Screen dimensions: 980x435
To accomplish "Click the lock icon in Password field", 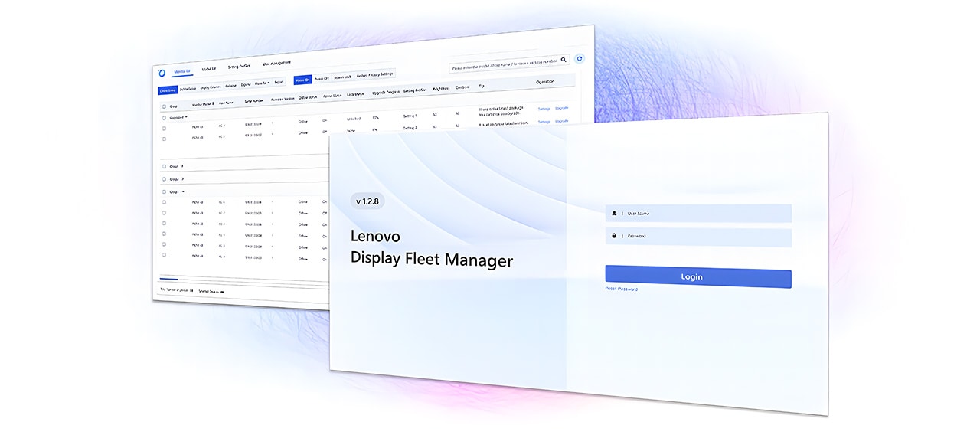I will tap(614, 236).
